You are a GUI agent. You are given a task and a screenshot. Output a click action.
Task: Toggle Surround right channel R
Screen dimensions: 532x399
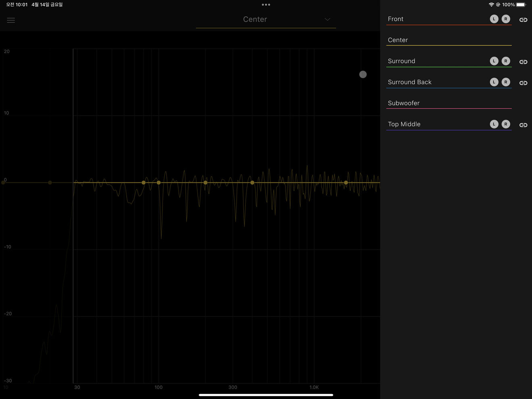click(506, 61)
